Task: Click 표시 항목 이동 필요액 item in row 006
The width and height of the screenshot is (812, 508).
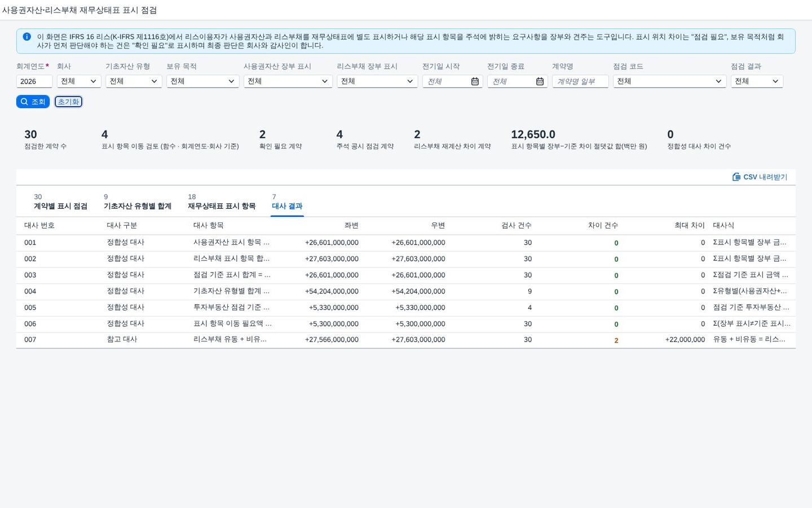Action: tap(232, 323)
